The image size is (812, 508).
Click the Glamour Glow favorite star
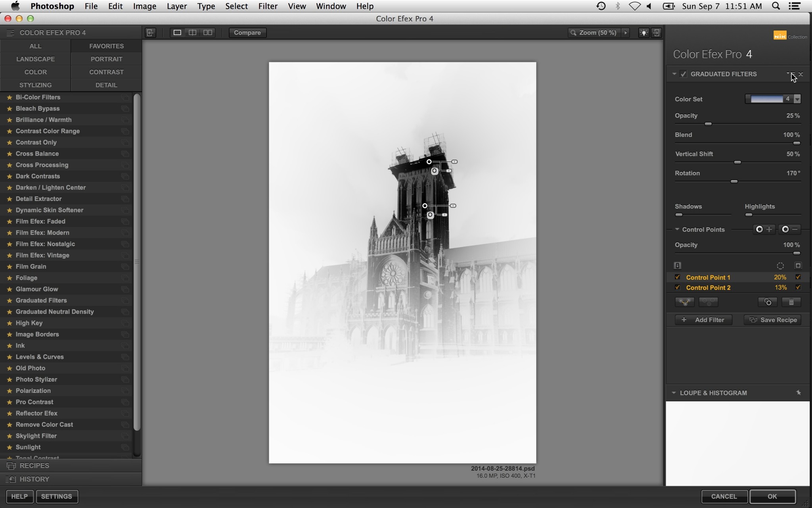click(10, 289)
